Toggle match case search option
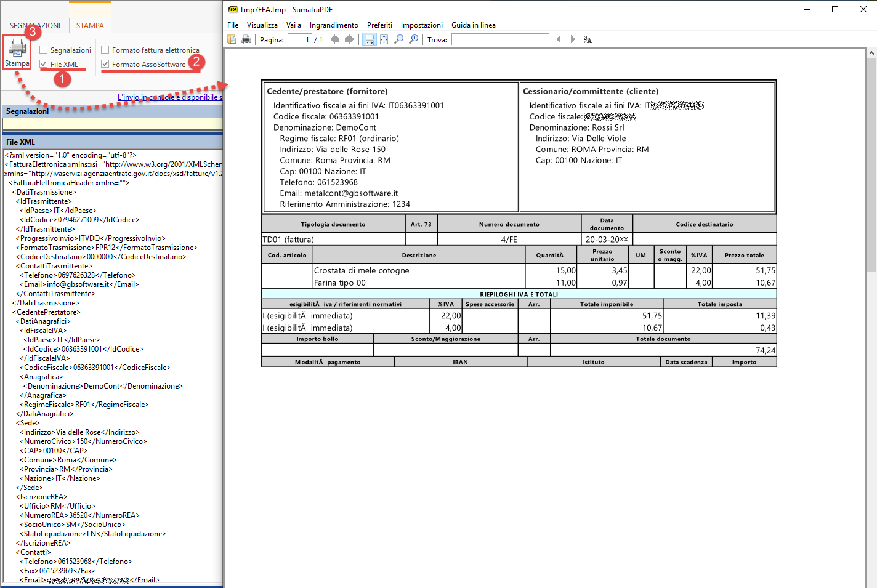Viewport: 877px width, 588px height. pyautogui.click(x=588, y=39)
